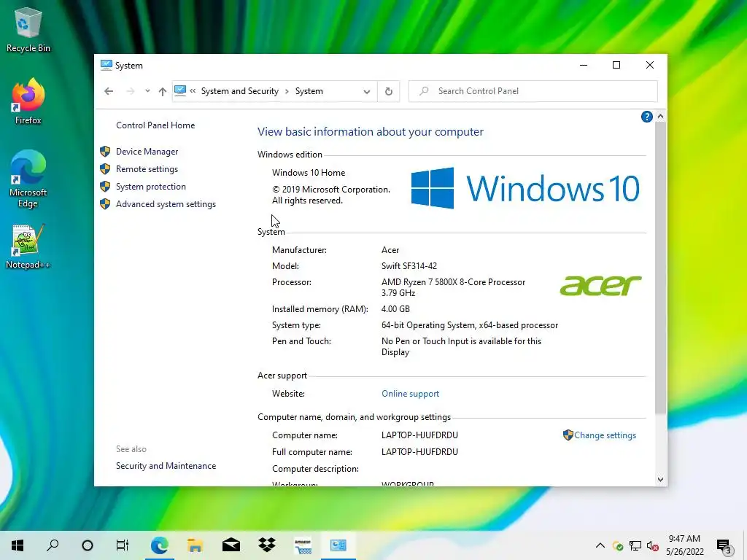Refresh the System page
Viewport: 747px width, 560px height.
(389, 91)
